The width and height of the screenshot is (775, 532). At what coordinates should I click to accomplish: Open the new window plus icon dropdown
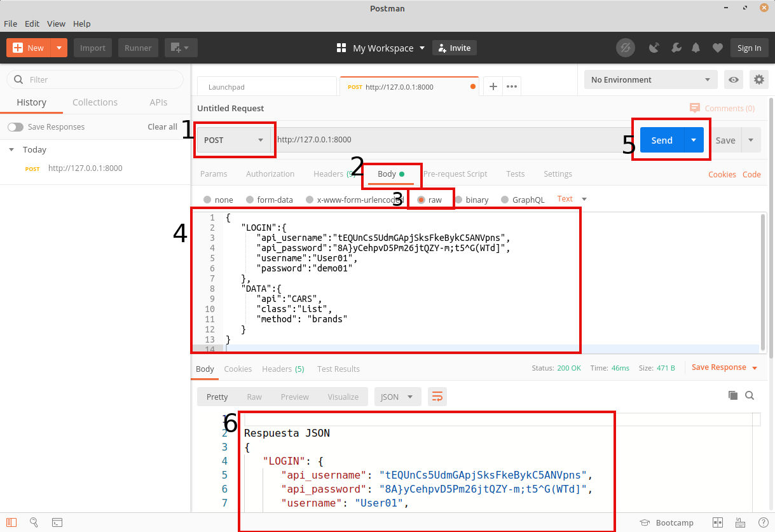pos(181,48)
